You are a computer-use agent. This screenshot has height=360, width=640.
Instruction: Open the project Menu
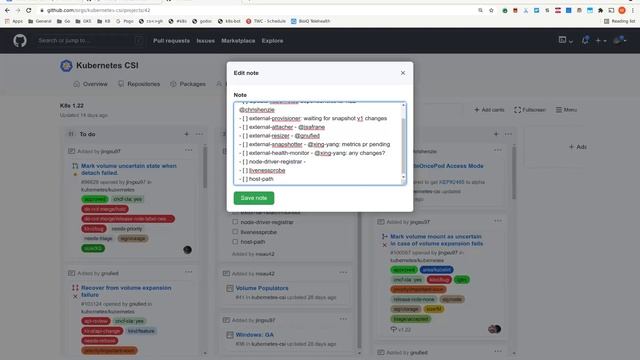566,110
